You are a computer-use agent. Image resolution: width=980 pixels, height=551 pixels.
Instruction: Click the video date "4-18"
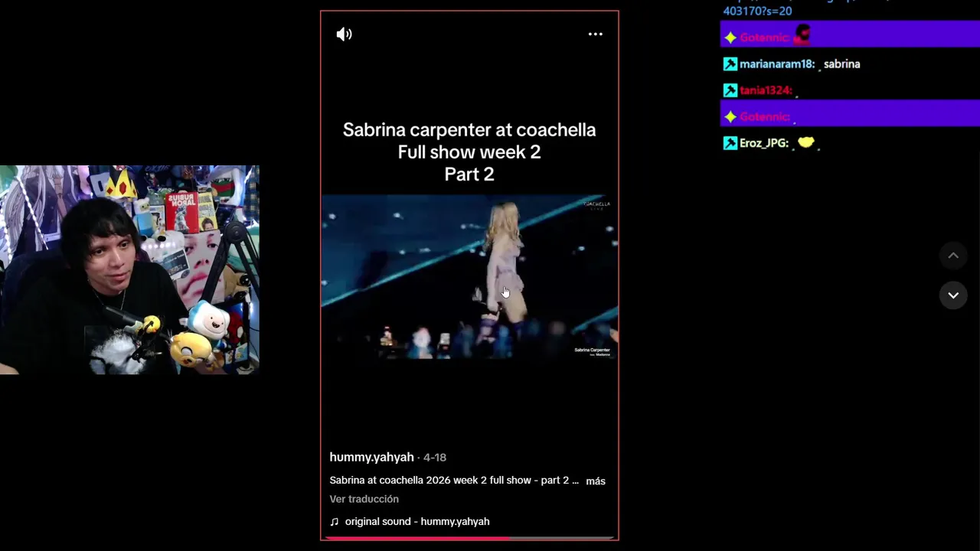[435, 458]
